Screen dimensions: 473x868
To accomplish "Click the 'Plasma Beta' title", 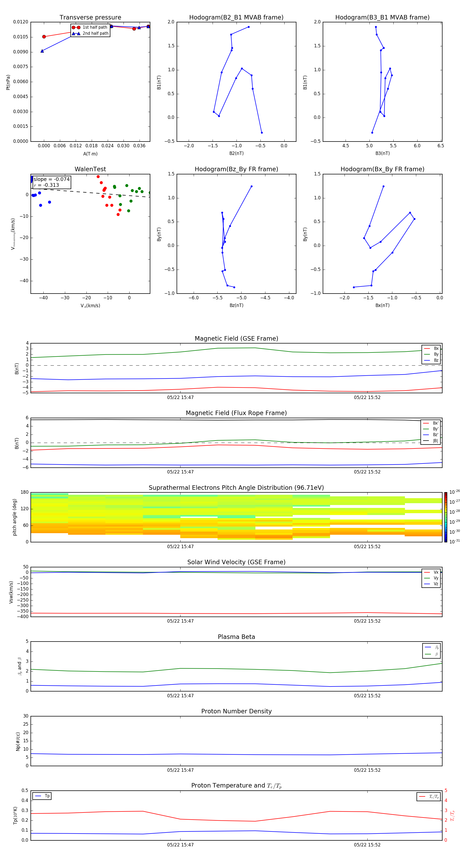I will (236, 637).
